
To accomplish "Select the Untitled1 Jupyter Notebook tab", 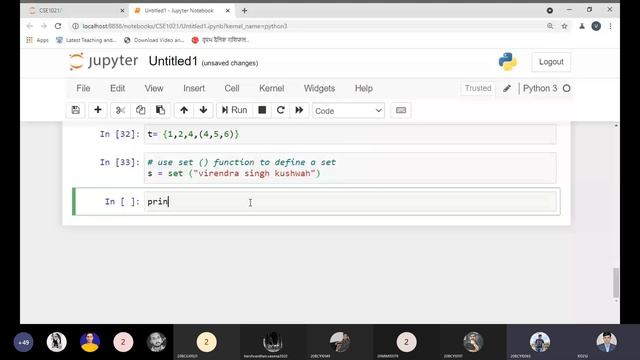I will tap(182, 11).
